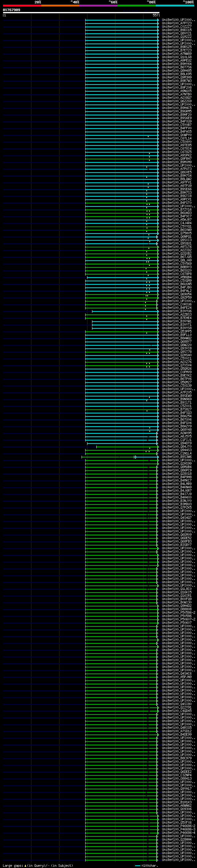Select hit label UniRef100_Q2QXB2
The height and width of the screenshot is (868, 197).
point(176,253)
